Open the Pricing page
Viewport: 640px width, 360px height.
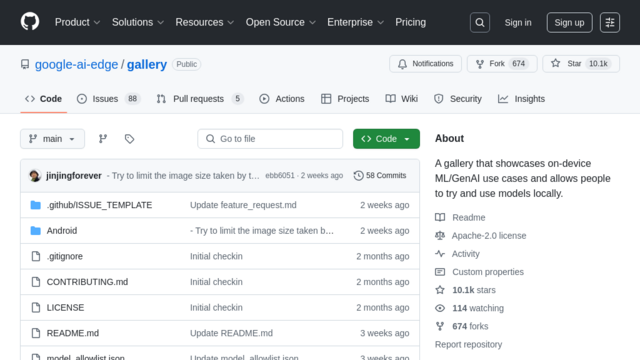pos(410,22)
